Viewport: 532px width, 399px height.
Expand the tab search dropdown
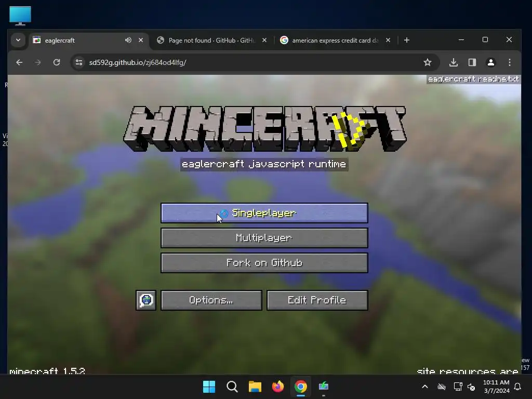tap(18, 40)
